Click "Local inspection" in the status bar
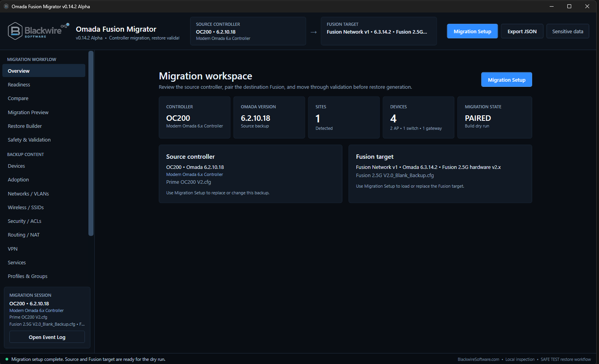599x364 pixels. click(520, 359)
